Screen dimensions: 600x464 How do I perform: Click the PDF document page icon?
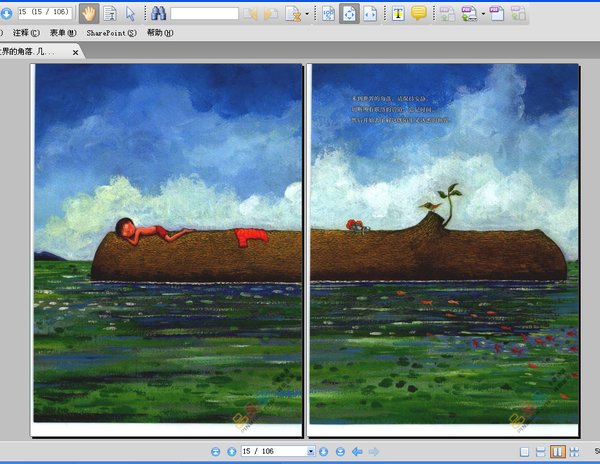click(497, 14)
